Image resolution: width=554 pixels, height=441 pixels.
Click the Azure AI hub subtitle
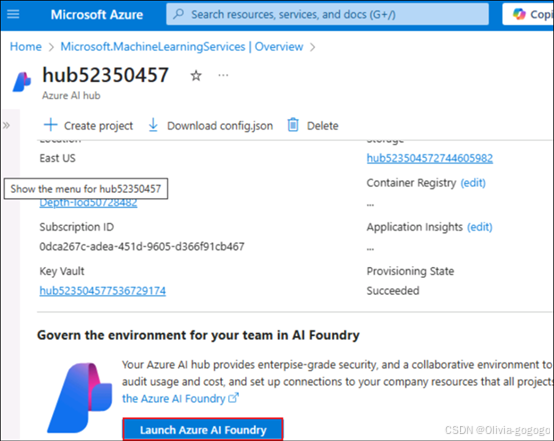[x=71, y=95]
